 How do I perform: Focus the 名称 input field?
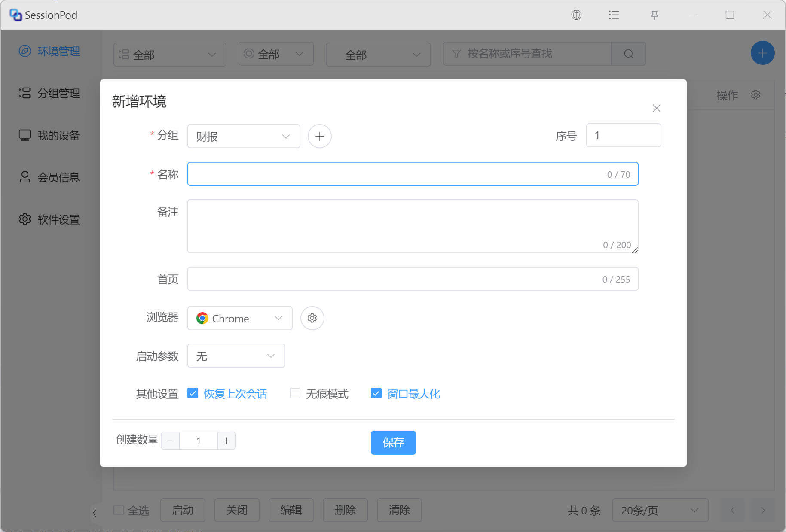pyautogui.click(x=413, y=174)
